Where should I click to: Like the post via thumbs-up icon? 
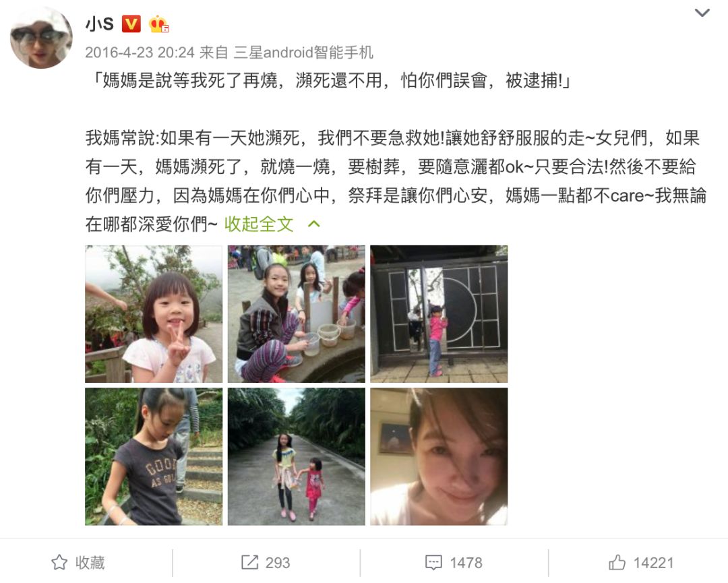tap(617, 562)
